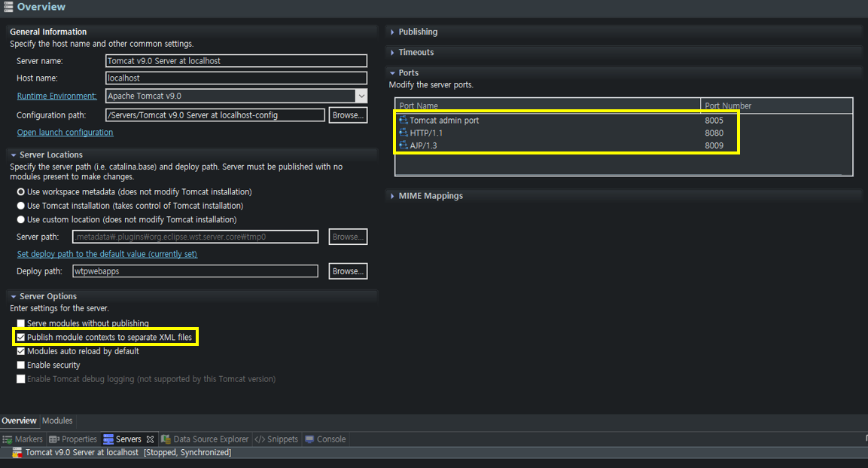Viewport: 868px width, 468px height.
Task: Collapse the Server Locations section
Action: coord(14,155)
